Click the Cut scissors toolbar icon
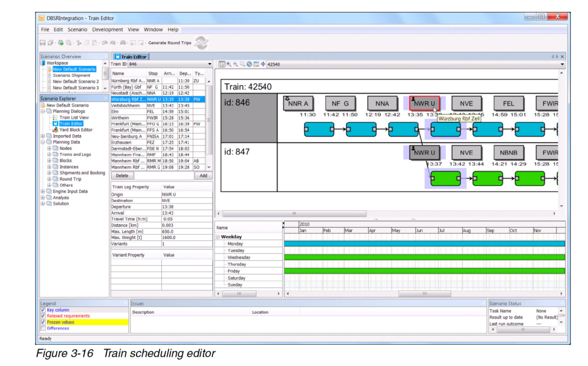Image resolution: width=588 pixels, height=366 pixels. pos(79,42)
